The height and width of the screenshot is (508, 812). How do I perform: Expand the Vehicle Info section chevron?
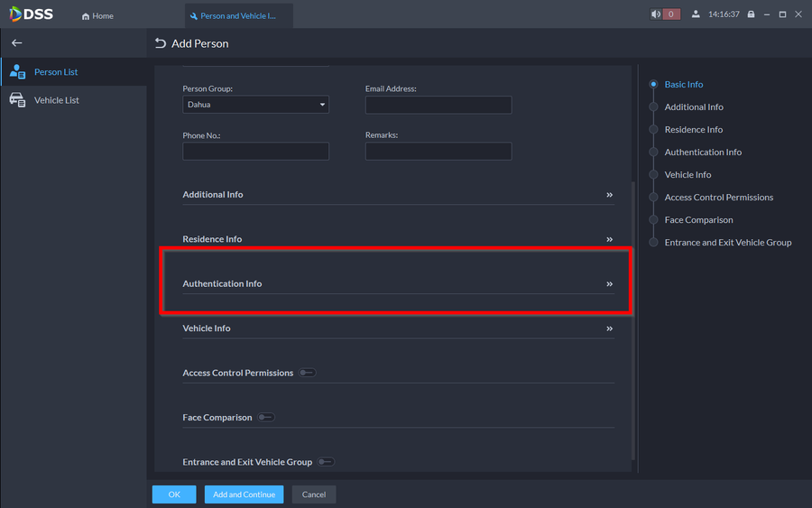click(610, 328)
